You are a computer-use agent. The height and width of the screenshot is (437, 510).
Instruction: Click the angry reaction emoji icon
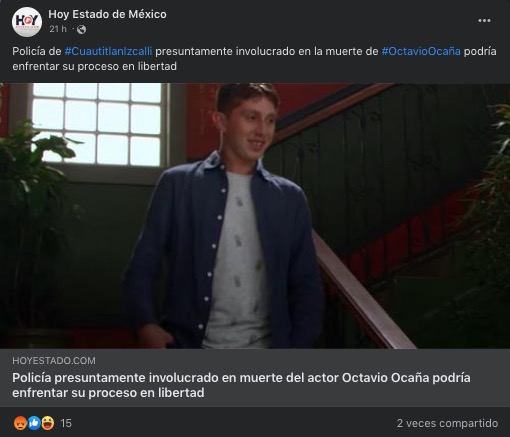pos(20,423)
